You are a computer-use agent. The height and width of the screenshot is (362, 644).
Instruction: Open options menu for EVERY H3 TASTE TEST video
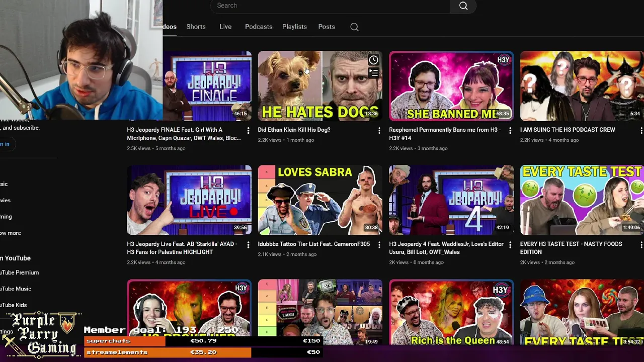(641, 245)
